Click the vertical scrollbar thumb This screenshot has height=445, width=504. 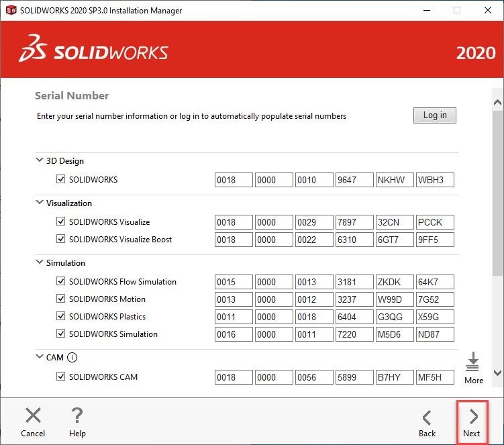coord(497,193)
